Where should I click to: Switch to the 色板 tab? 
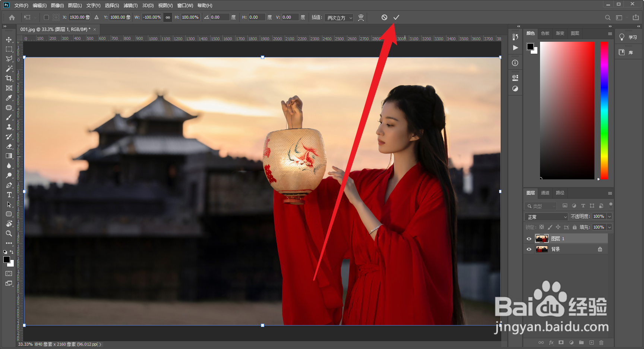click(x=545, y=33)
